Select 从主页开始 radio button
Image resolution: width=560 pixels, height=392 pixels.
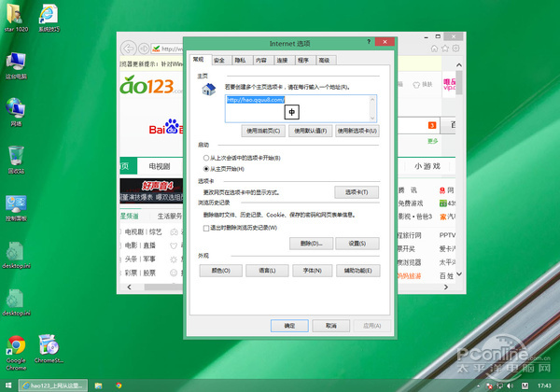(x=205, y=169)
